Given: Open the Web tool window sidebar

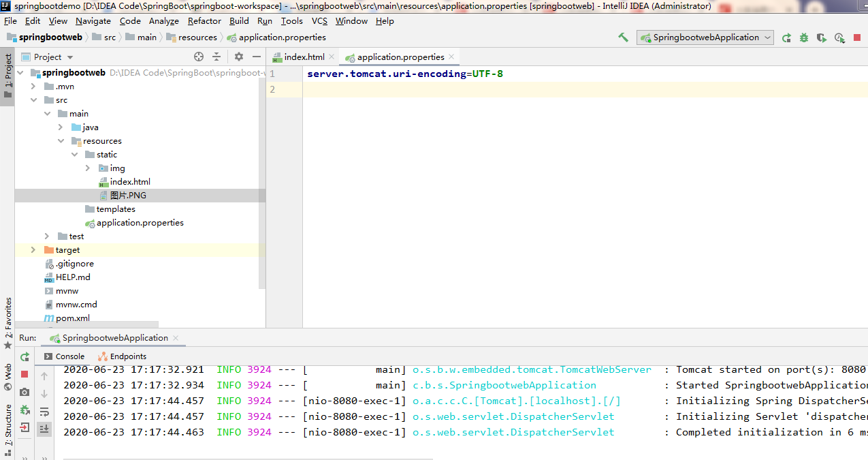Looking at the screenshot, I should tap(7, 377).
